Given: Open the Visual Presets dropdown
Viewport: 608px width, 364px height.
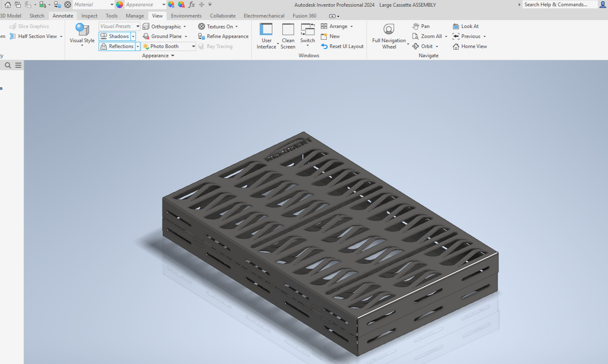Looking at the screenshot, I should [x=138, y=26].
